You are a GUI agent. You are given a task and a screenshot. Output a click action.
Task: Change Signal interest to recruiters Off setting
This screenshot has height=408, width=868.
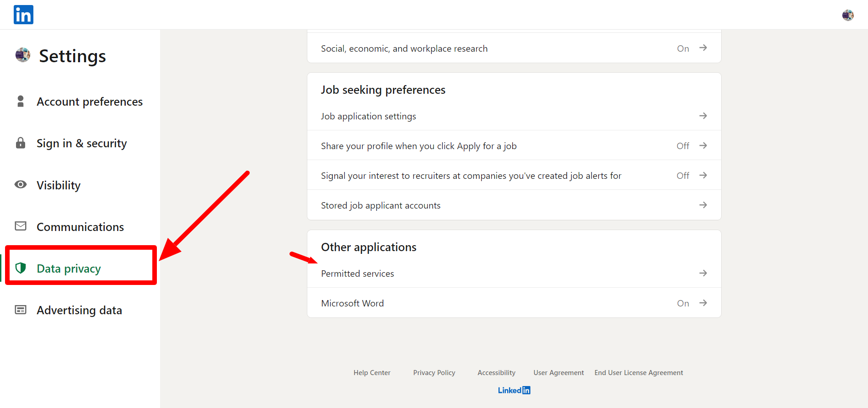tap(683, 176)
